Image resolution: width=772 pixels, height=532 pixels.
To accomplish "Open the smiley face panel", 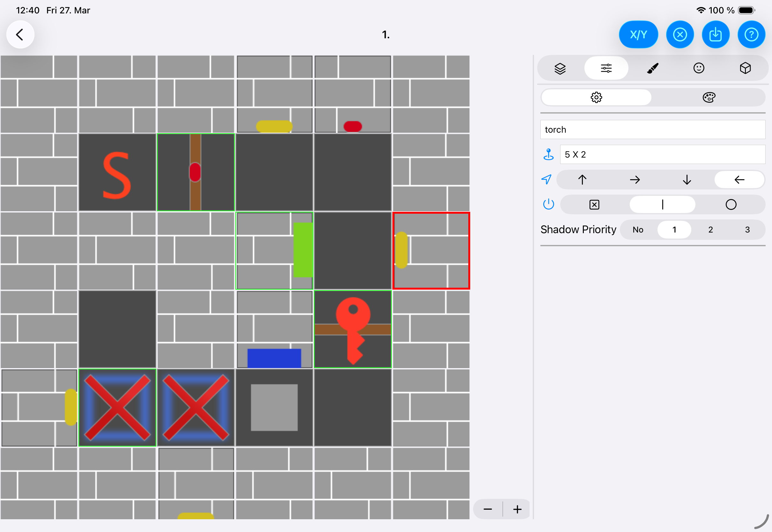I will [699, 68].
